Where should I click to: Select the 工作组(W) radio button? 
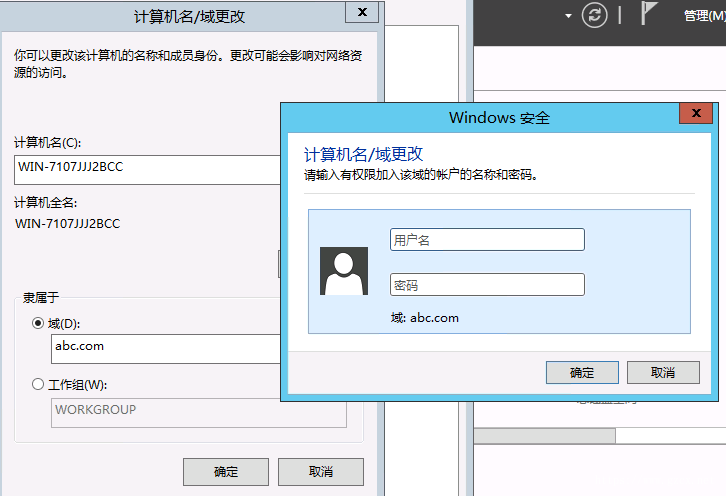click(38, 384)
